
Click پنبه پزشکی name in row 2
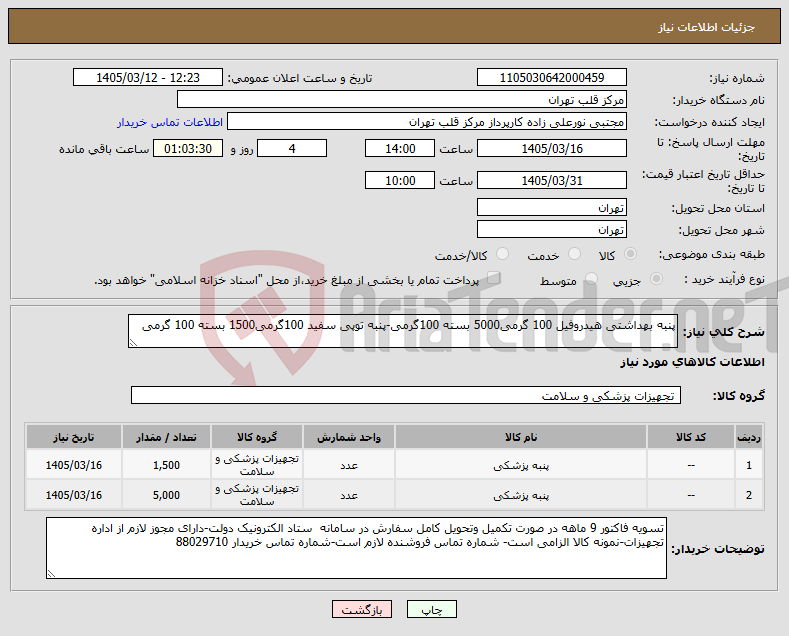pyautogui.click(x=521, y=496)
